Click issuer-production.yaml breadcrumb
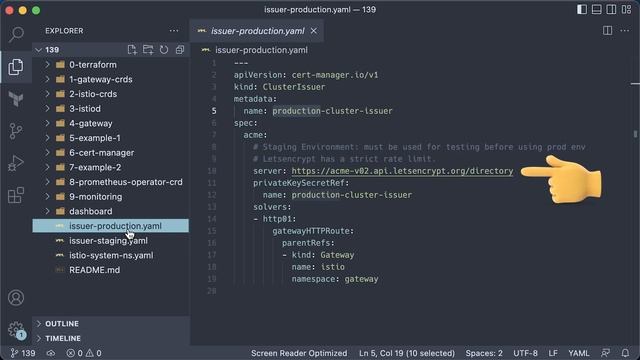 pos(261,50)
